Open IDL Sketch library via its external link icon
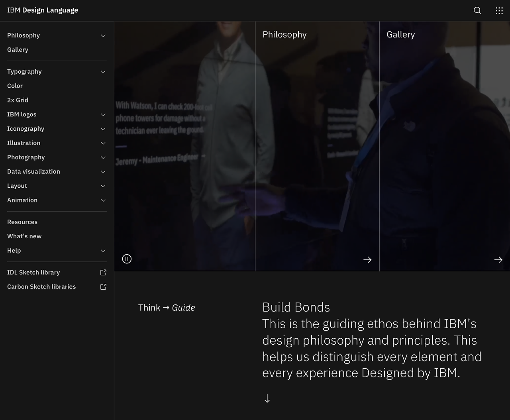The width and height of the screenshot is (510, 420). 103,272
